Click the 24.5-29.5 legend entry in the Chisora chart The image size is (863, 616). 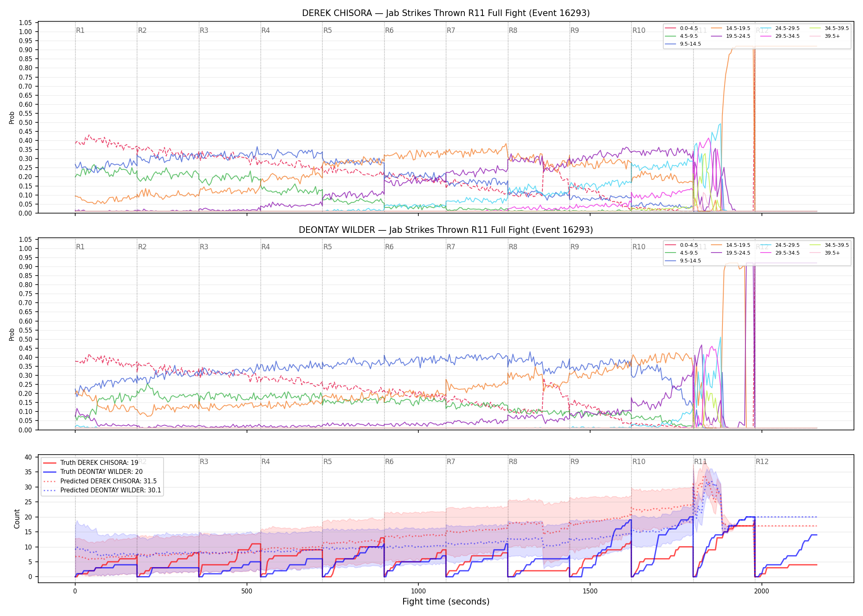pyautogui.click(x=780, y=28)
